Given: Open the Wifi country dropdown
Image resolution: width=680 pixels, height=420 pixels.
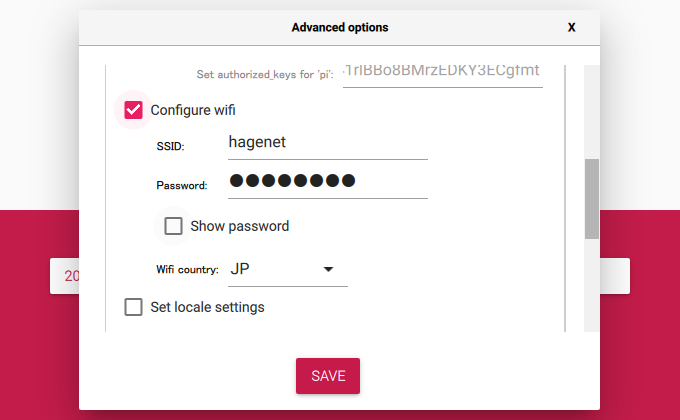Looking at the screenshot, I should (288, 269).
